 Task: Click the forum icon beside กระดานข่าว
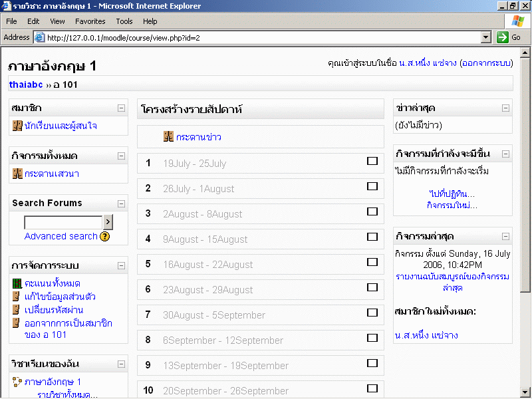[x=168, y=137]
